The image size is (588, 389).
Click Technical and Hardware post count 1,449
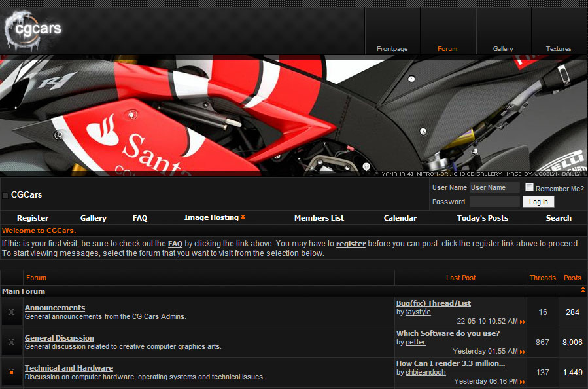(572, 372)
